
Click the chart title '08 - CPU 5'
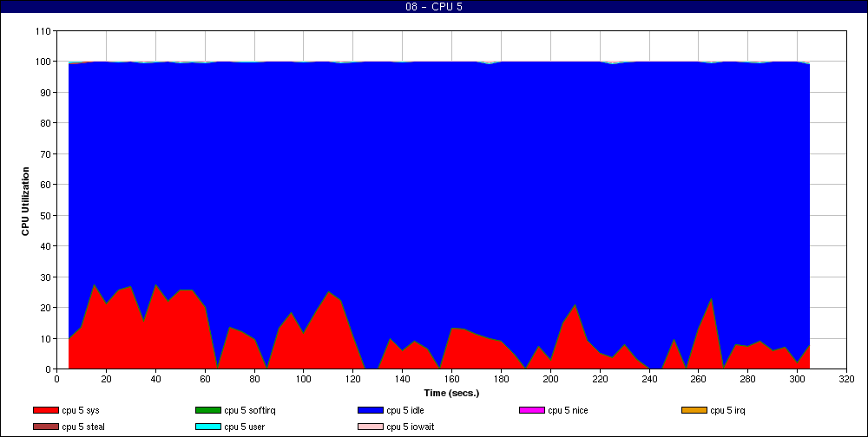pos(434,7)
